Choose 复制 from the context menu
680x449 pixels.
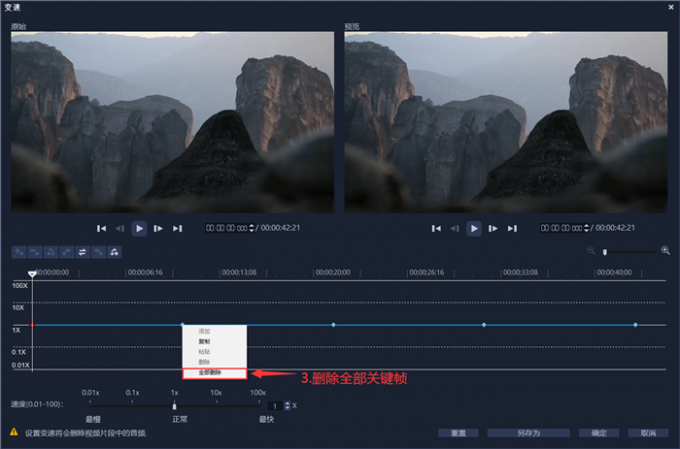pos(204,341)
